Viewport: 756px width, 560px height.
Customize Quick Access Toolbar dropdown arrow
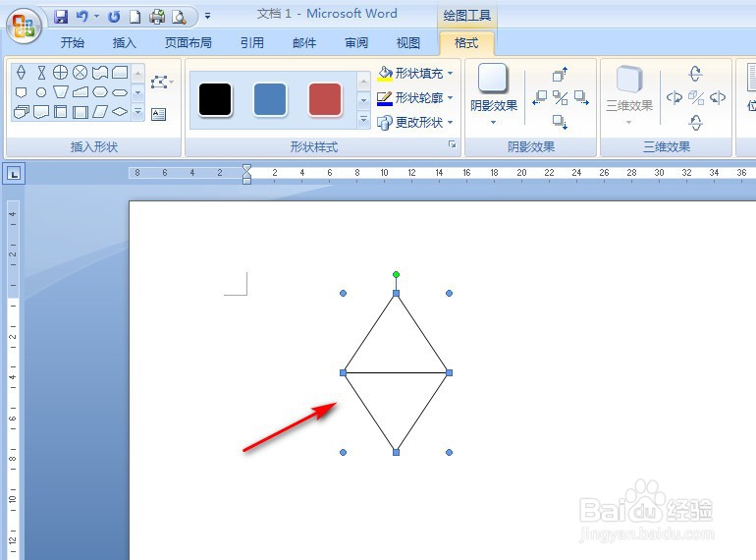(x=207, y=17)
